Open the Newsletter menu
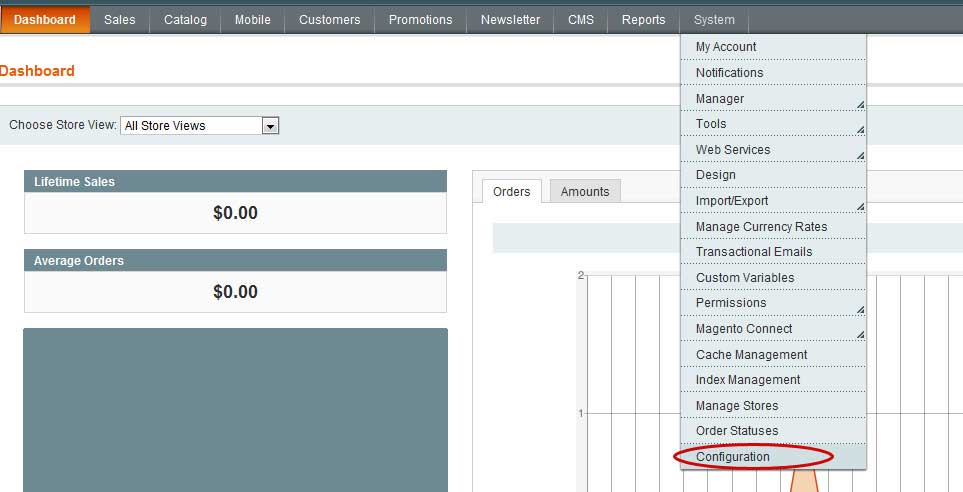 pos(510,20)
